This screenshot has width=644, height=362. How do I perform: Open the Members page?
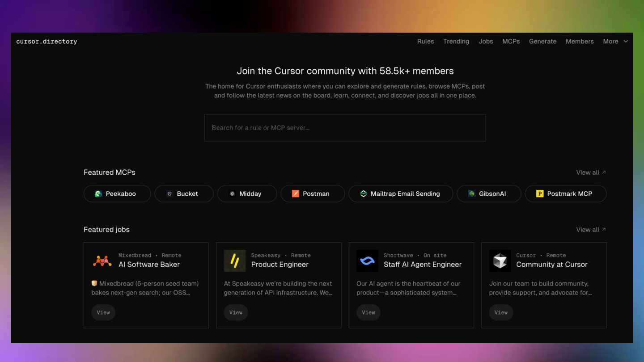[580, 41]
